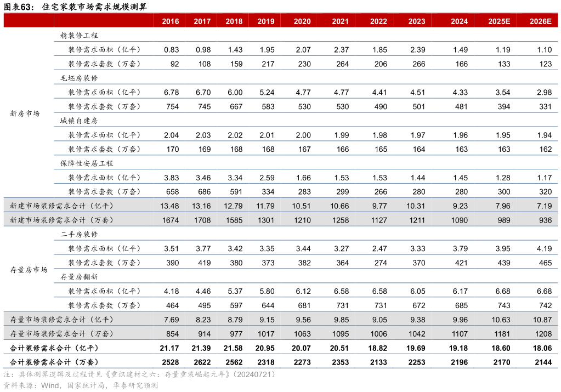Click row label 新建市场装修需求合计（亿平）
The image size is (561, 392).
62,206
